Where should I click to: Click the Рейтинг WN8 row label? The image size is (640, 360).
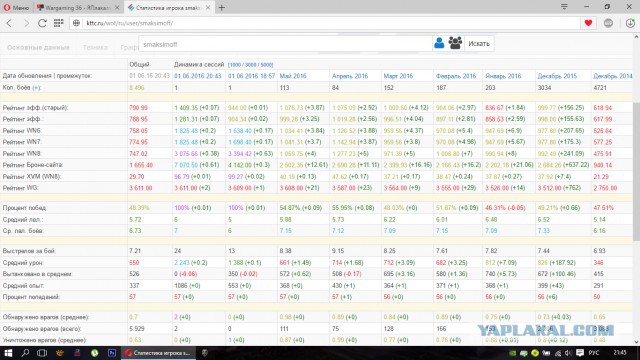[x=22, y=153]
